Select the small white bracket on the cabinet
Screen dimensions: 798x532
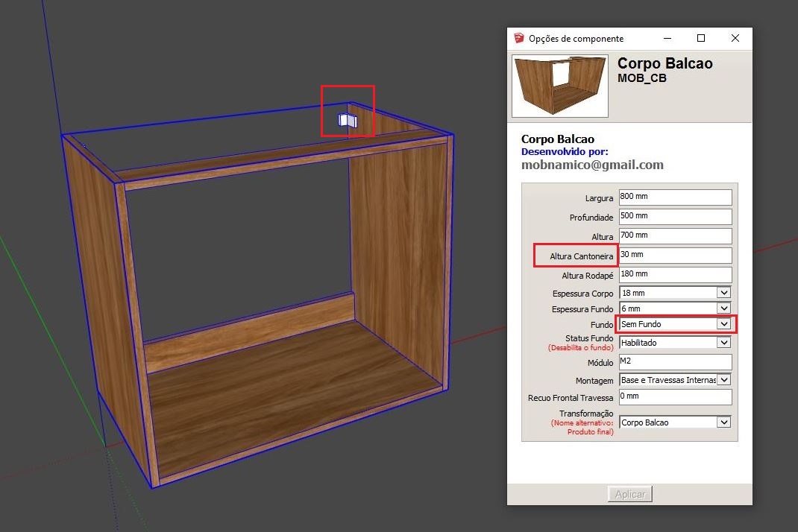(x=347, y=121)
